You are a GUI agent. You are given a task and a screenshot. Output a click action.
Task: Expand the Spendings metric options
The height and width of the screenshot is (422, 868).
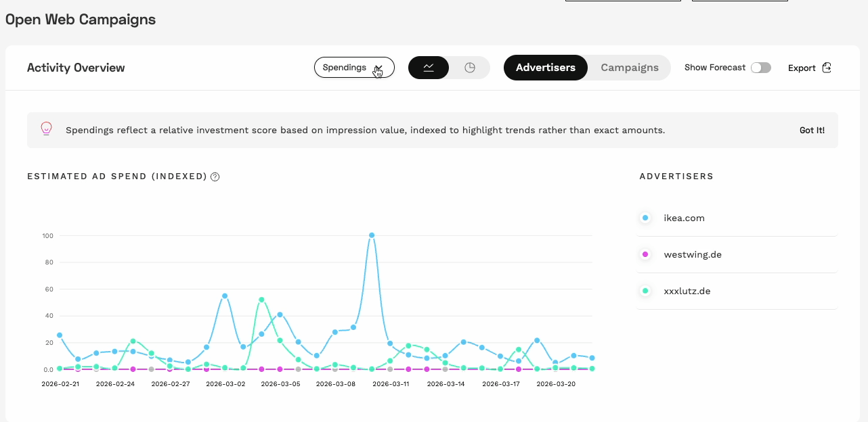[x=354, y=68]
